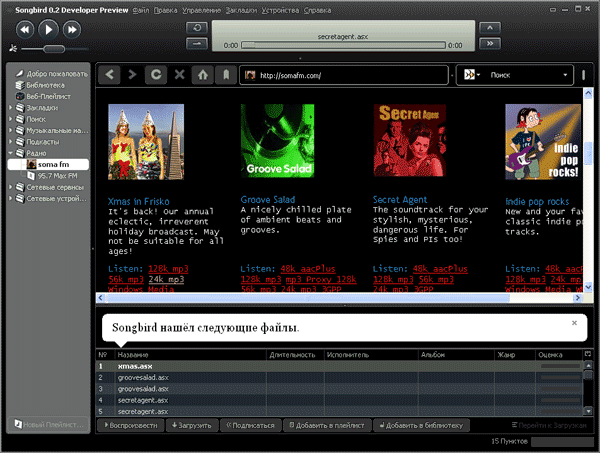Stop loading the page
The image size is (600, 453).
tap(179, 75)
